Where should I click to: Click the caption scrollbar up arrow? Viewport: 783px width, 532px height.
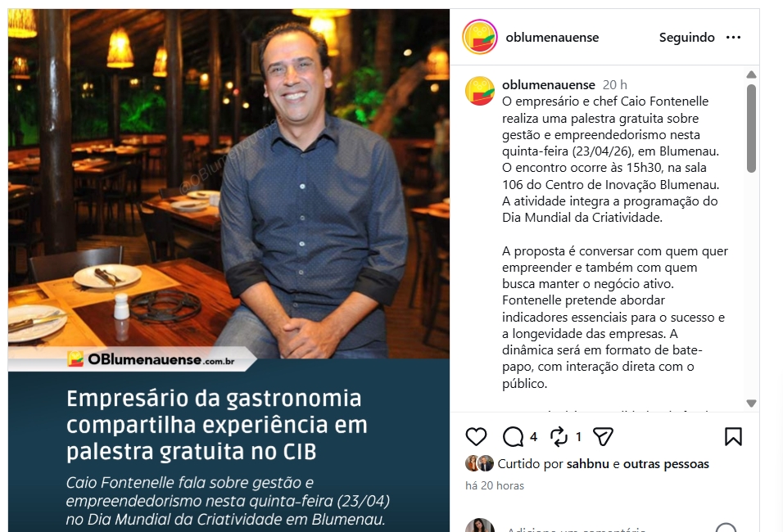point(751,74)
